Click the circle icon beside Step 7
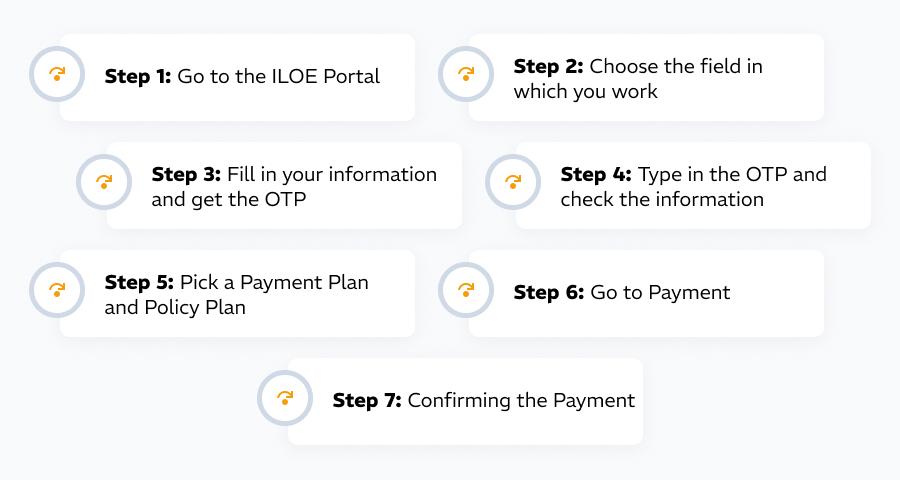The image size is (900, 480). coord(285,398)
